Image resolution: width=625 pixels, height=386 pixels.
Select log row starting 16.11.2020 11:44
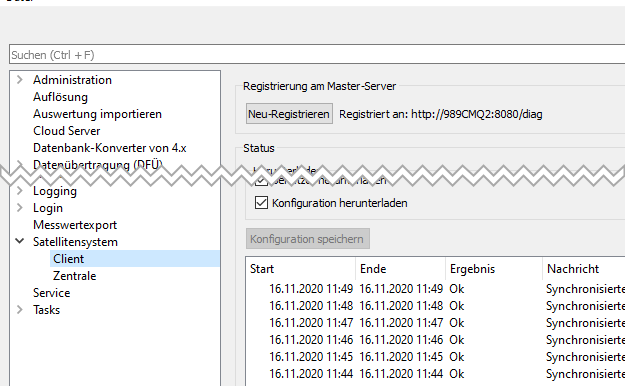[x=436, y=374]
